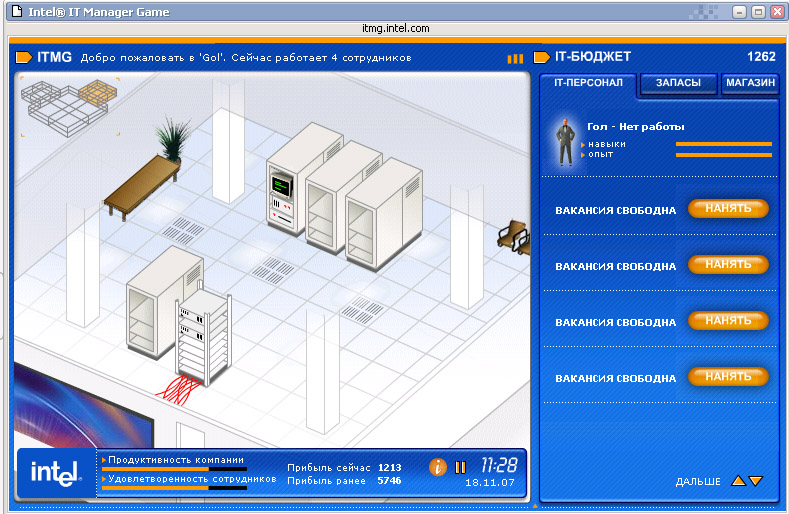
Task: Click the potted plant
Action: (173, 139)
